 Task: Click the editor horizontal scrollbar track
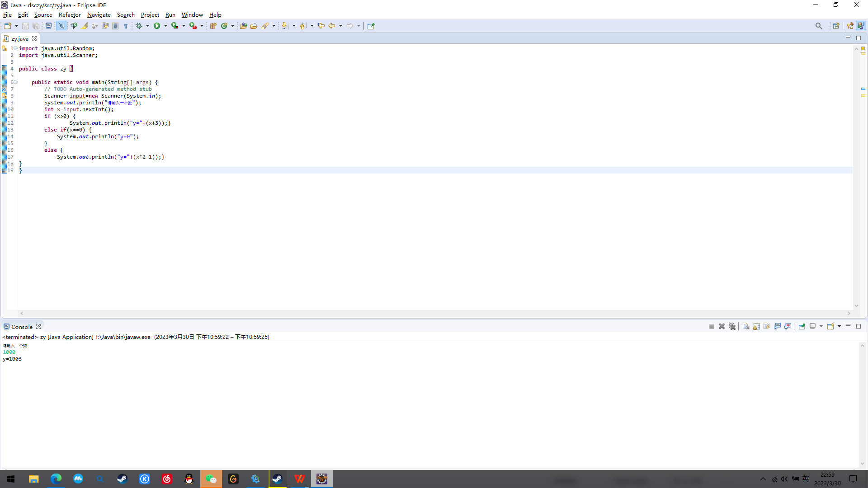[x=434, y=313]
